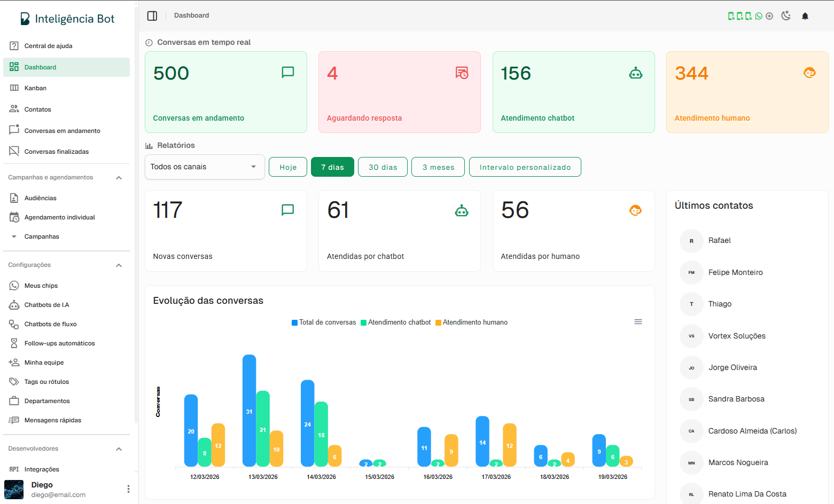Toggle dark mode moon icon
The width and height of the screenshot is (834, 504).
[786, 16]
